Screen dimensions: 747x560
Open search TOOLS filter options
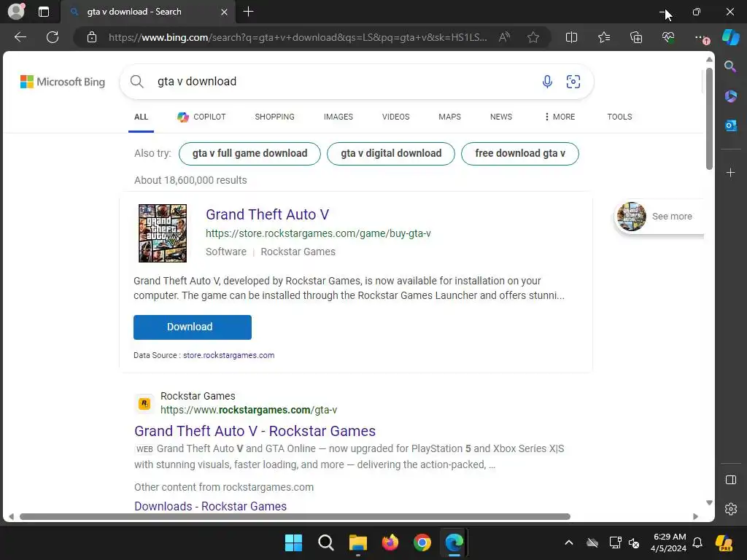pyautogui.click(x=619, y=117)
